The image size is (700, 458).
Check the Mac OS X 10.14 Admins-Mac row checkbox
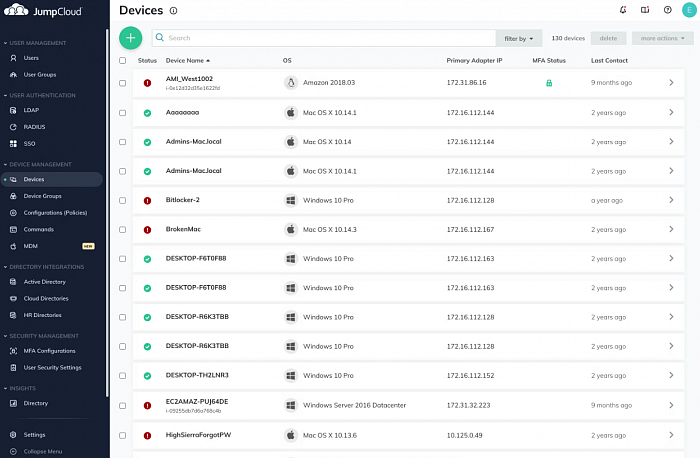tap(123, 142)
